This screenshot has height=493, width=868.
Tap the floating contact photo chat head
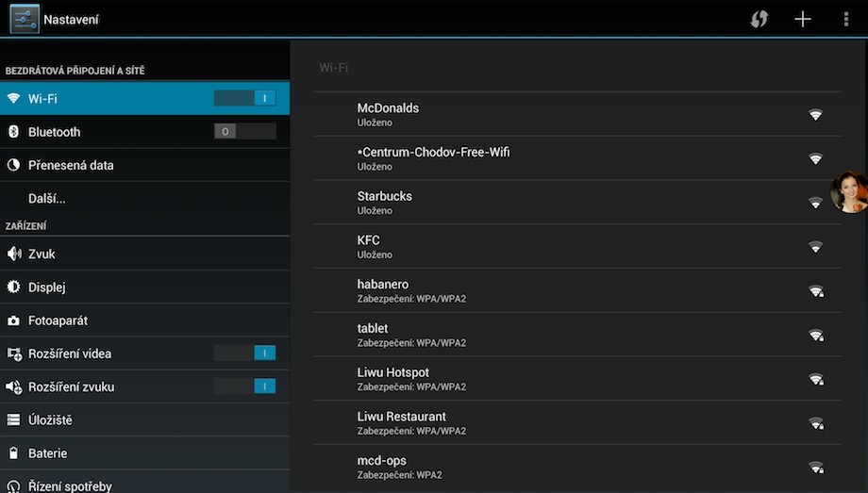(850, 192)
